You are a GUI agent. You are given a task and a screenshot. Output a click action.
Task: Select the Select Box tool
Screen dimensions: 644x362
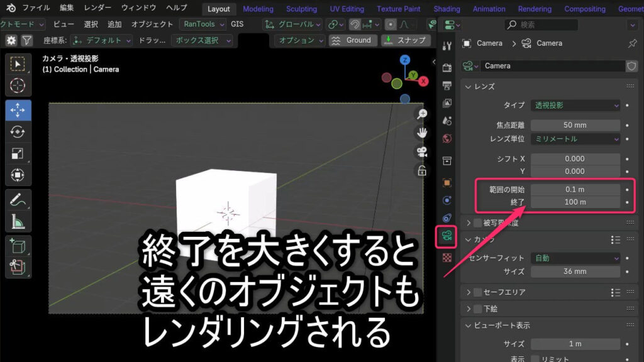(18, 64)
